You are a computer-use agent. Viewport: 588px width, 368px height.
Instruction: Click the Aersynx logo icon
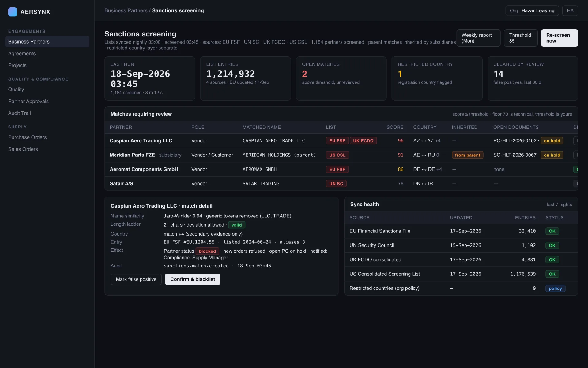13,12
